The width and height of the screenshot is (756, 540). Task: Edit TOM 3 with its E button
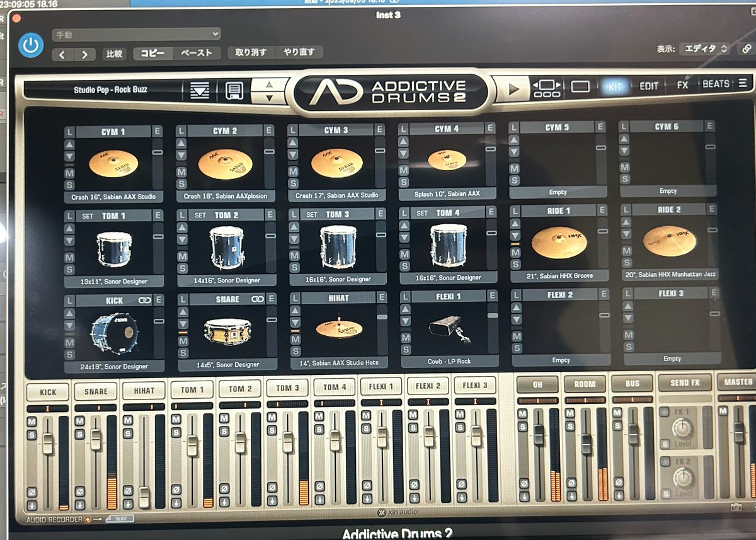tap(379, 214)
